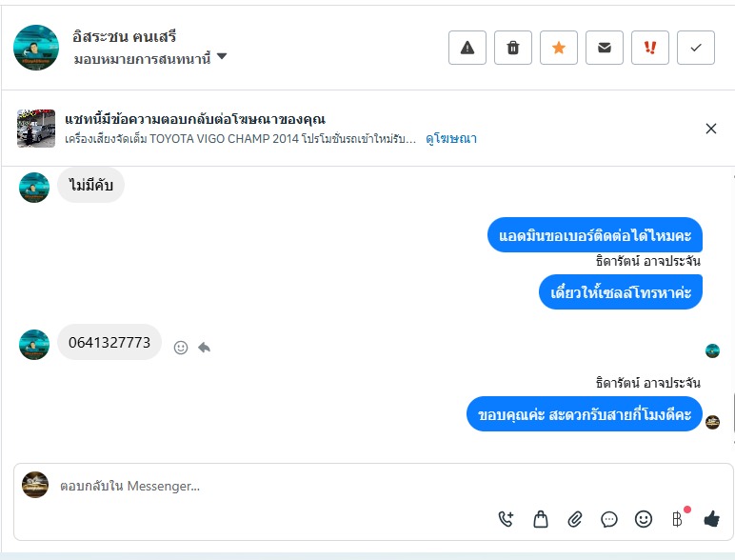This screenshot has width=735, height=560.
Task: Open the shopping bag order icon
Action: tap(541, 519)
